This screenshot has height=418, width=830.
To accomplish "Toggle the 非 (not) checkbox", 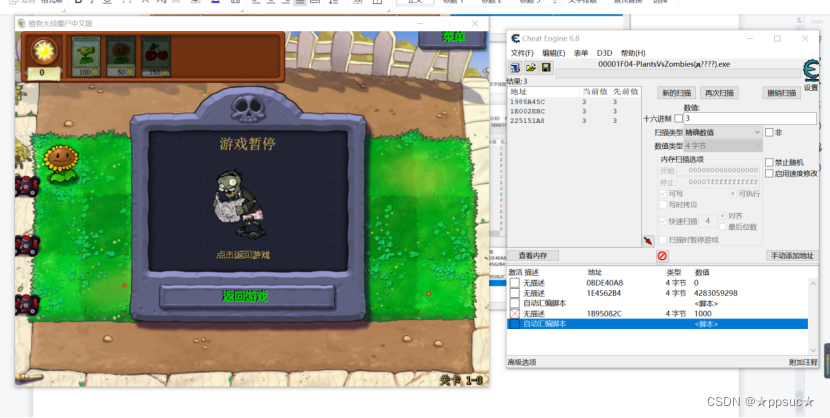I will click(769, 132).
